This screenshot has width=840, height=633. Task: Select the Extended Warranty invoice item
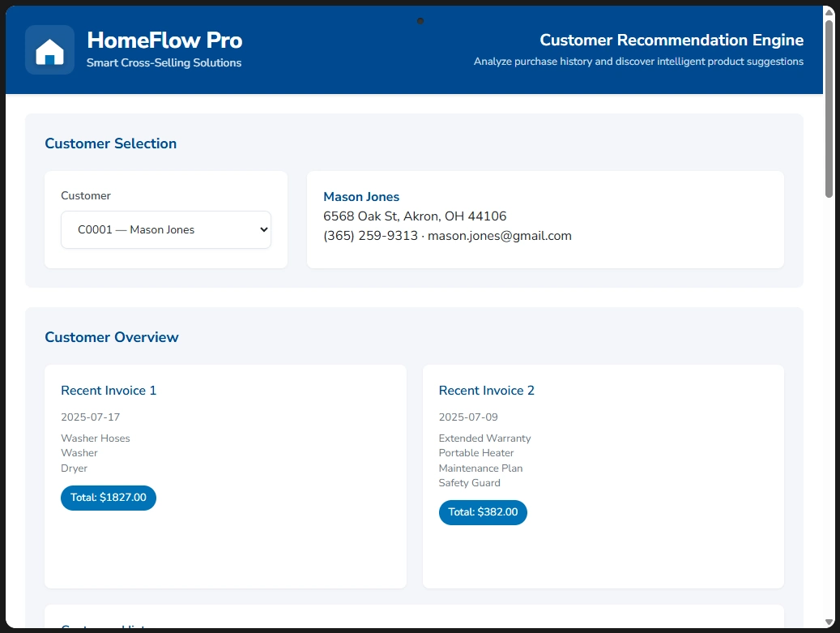484,438
